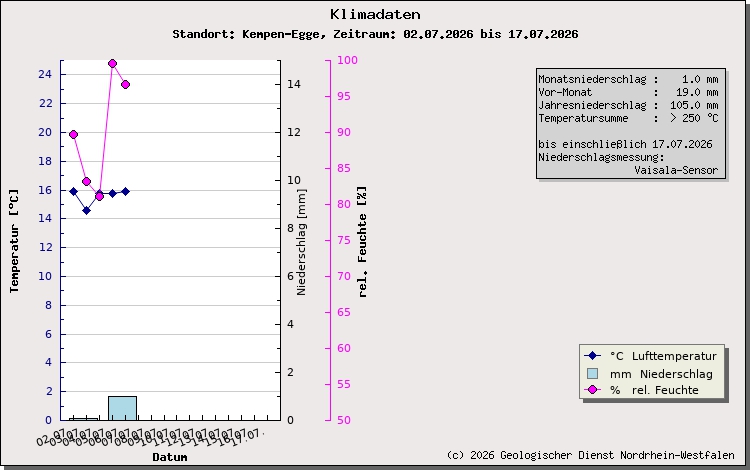This screenshot has height=470, width=750.
Task: Click the 'rel. Feuchte [%]' axis title
Action: (363, 242)
